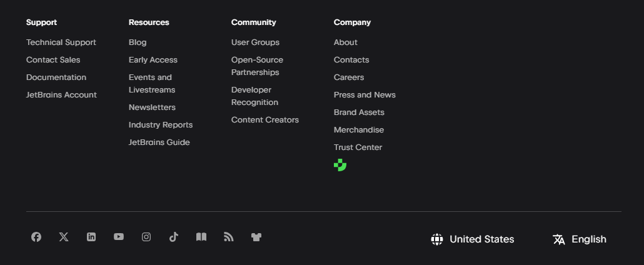Viewport: 644px width, 265px height.
Task: Visit the Trust Center link
Action: pos(358,147)
